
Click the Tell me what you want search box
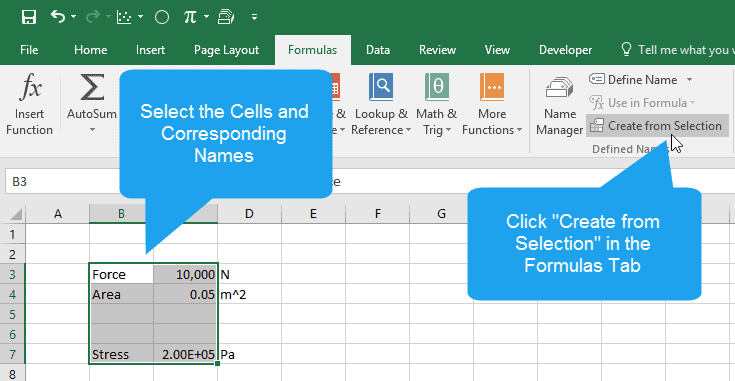coord(677,50)
